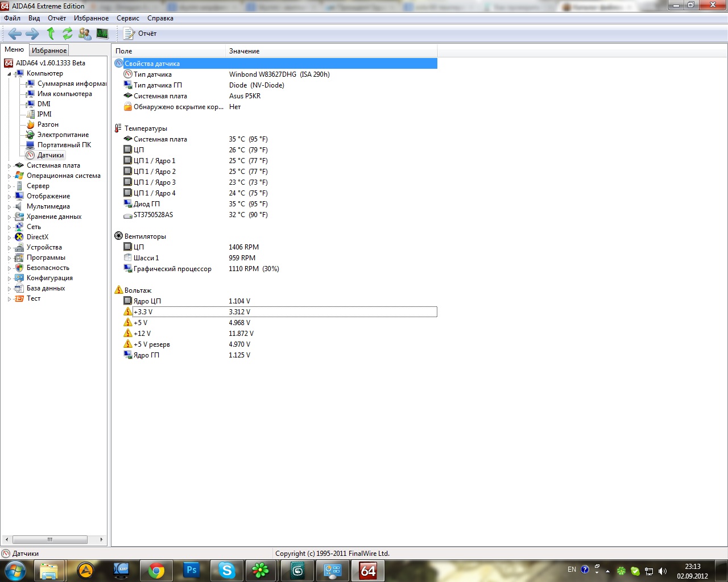Select AIDA64 v1.60.1333 Beta root item
The image size is (728, 582).
point(50,63)
